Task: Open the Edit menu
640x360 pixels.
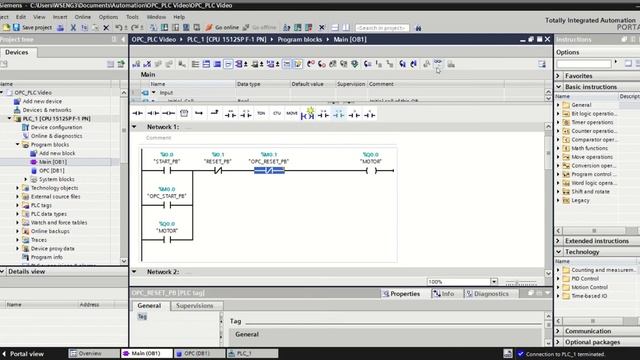Action: tap(21, 17)
